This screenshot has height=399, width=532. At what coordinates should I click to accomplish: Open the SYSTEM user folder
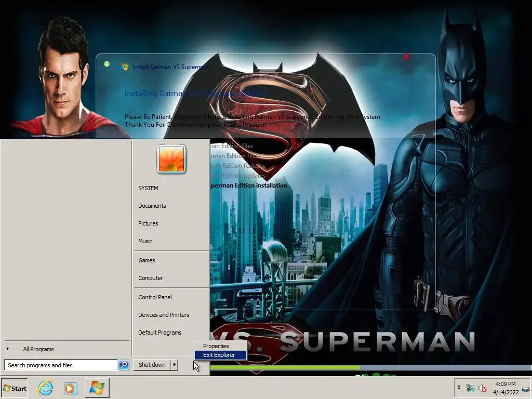[148, 188]
